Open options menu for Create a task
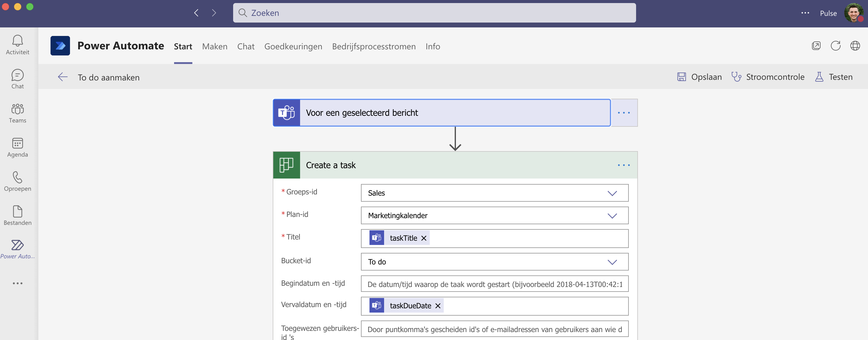 click(x=624, y=165)
